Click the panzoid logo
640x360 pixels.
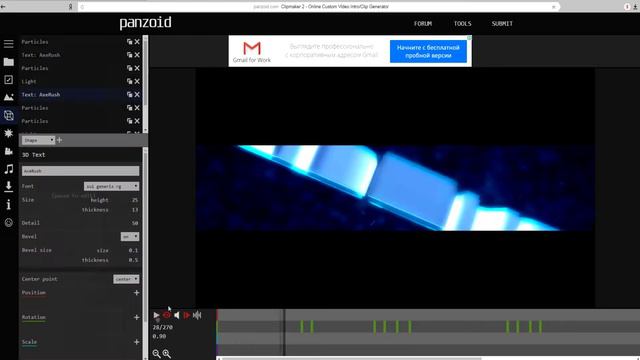click(145, 23)
